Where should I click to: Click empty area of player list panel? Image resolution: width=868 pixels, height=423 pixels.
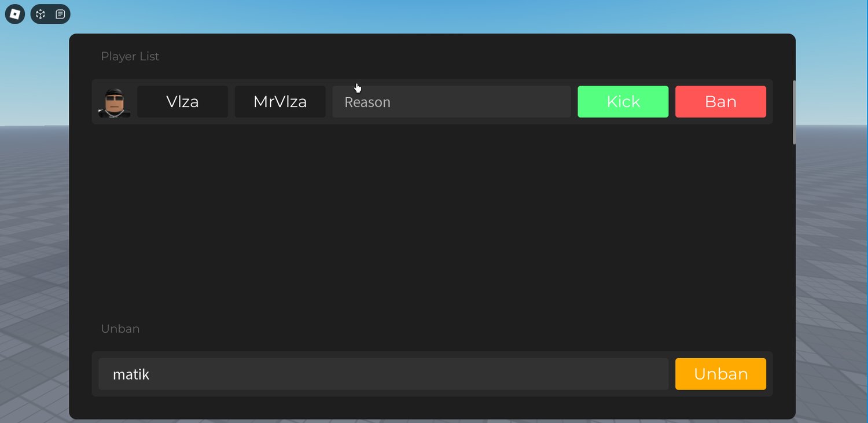(x=432, y=220)
